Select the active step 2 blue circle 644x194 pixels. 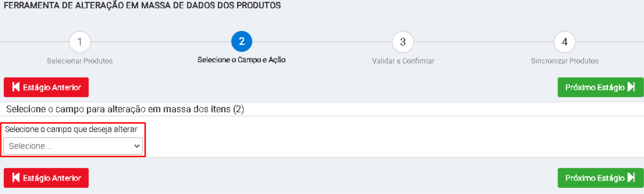point(241,41)
